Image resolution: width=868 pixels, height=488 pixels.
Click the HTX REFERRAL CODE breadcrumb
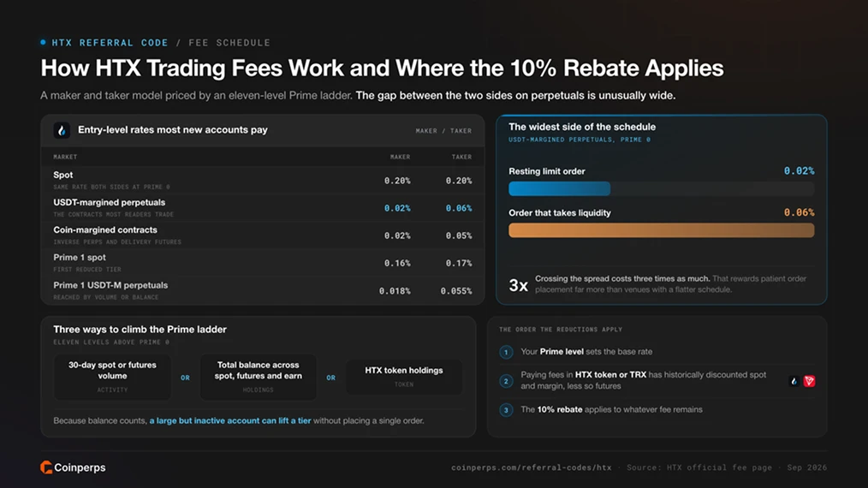coord(110,43)
